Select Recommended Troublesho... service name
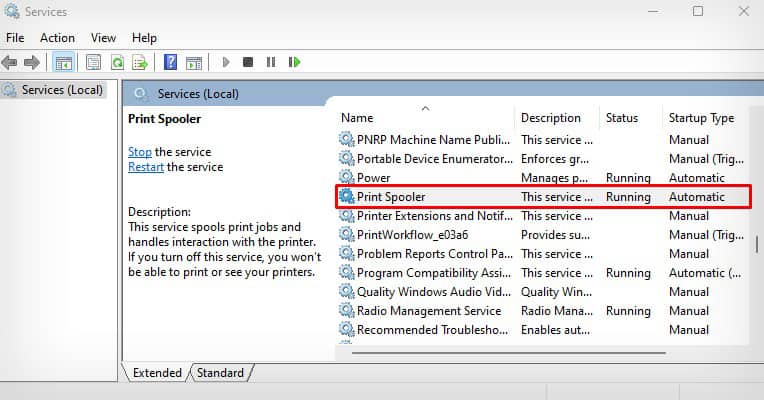This screenshot has width=764, height=400. coord(432,330)
